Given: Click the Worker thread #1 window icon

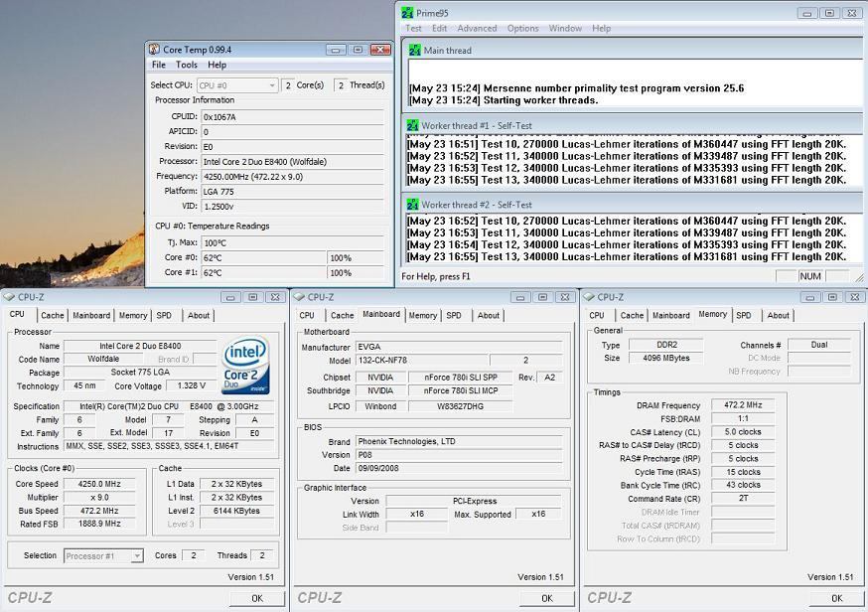Looking at the screenshot, I should pos(412,125).
